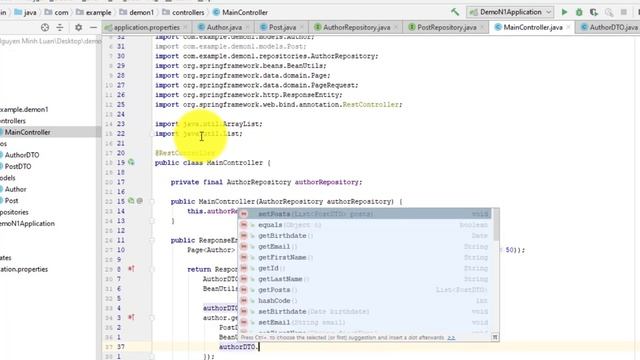Open application.properties in project tree
This screenshot has width=640, height=360.
coord(24,269)
